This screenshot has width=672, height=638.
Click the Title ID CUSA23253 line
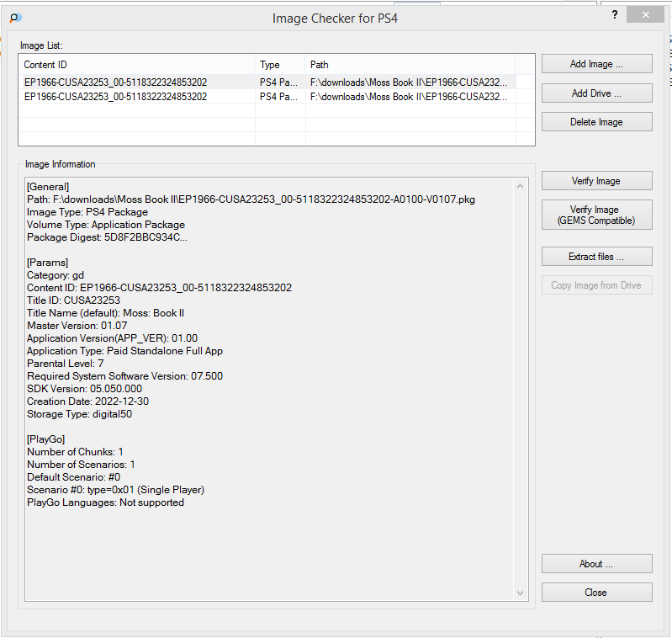click(73, 300)
